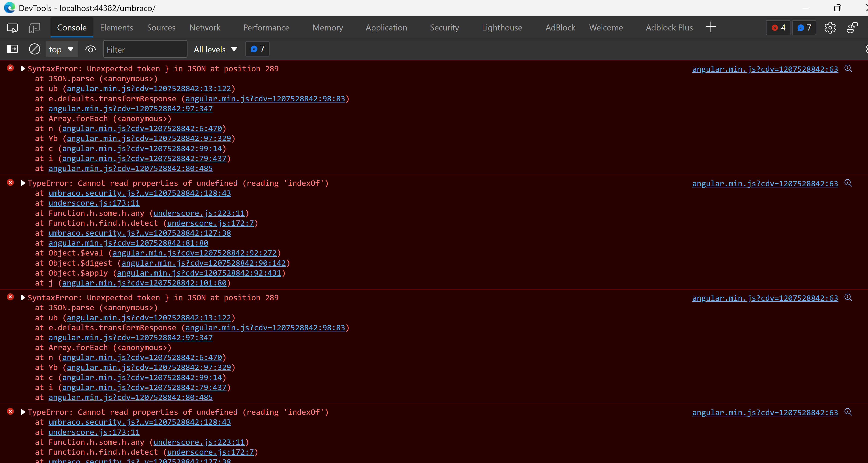The width and height of the screenshot is (868, 463).
Task: Switch to the Elements tab
Action: [116, 28]
